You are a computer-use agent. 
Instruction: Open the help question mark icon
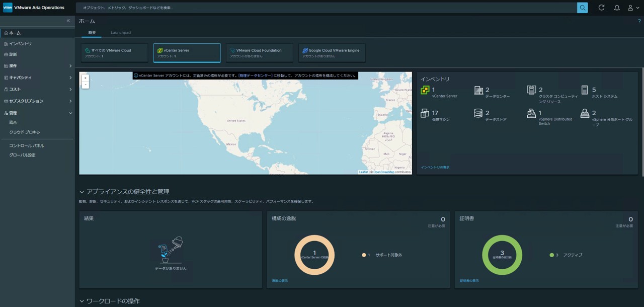(x=639, y=21)
